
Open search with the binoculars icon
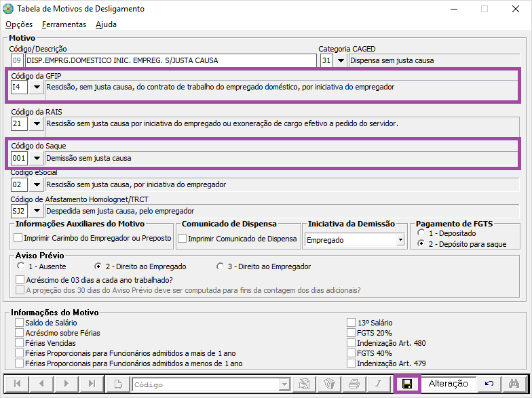tap(514, 384)
